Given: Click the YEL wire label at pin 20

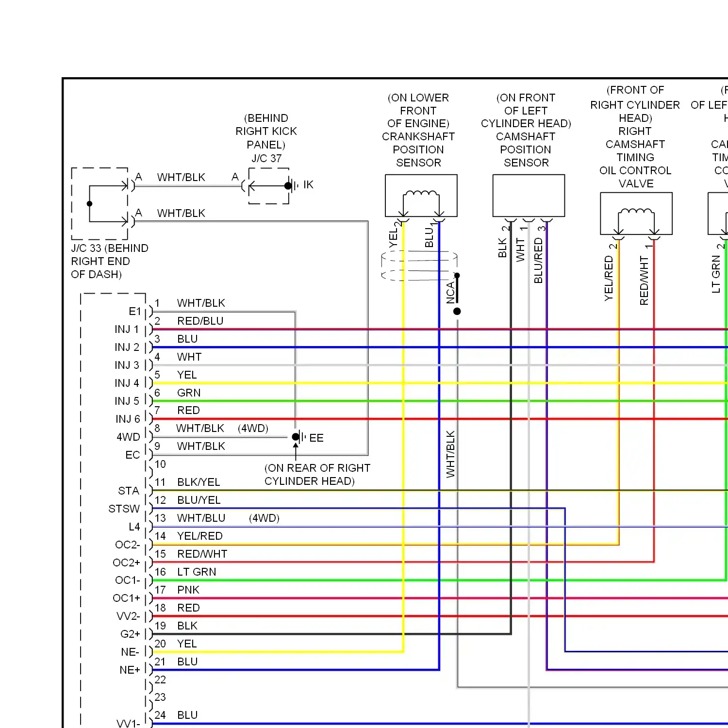Looking at the screenshot, I should (x=187, y=644).
